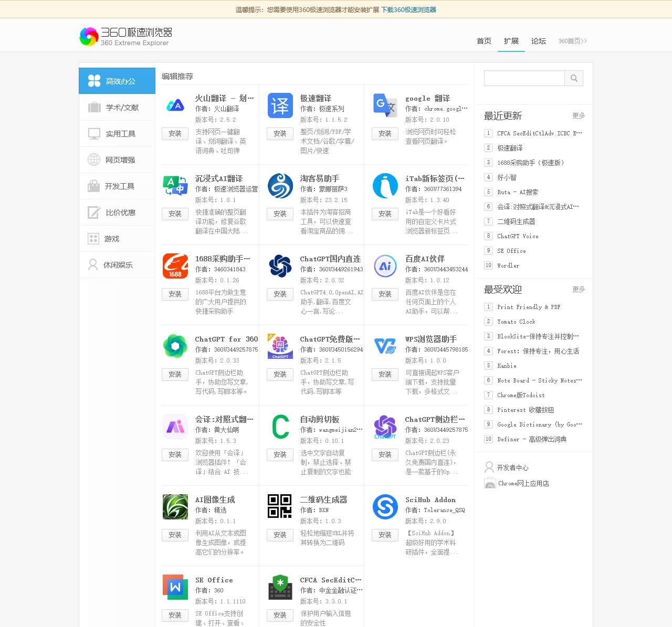This screenshot has height=627, width=672.
Task: Click the 360 Extreme Explorer logo
Action: 126,36
